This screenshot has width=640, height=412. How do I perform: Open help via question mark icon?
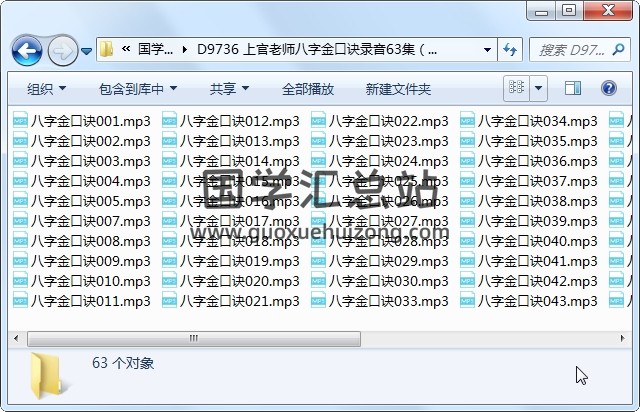point(608,88)
